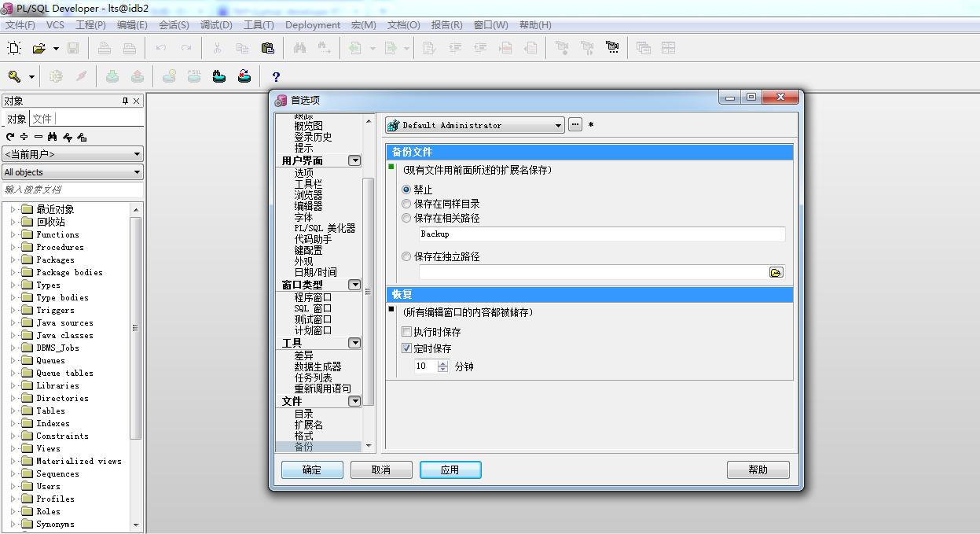Select the 保存在独立路径 radio button
Image resolution: width=980 pixels, height=534 pixels.
[x=406, y=256]
